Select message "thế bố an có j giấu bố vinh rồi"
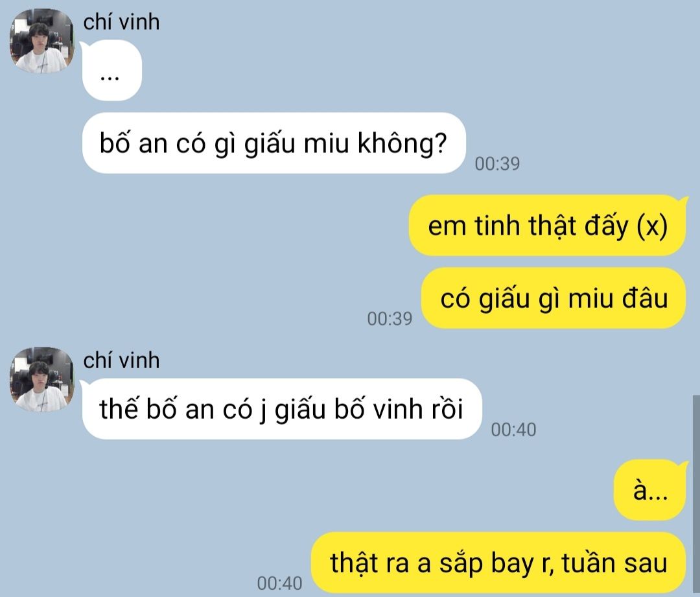This screenshot has width=700, height=597. tap(282, 408)
